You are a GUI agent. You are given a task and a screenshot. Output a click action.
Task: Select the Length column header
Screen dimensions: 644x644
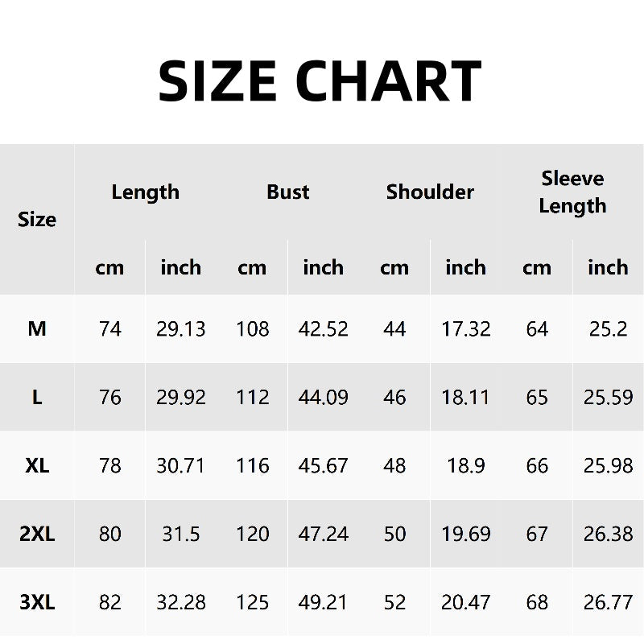click(x=145, y=192)
